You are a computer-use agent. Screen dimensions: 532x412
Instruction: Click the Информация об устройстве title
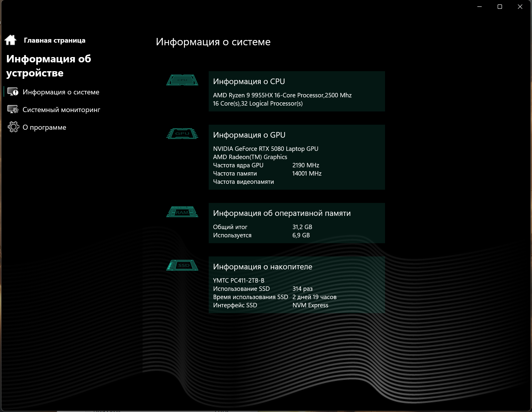49,66
